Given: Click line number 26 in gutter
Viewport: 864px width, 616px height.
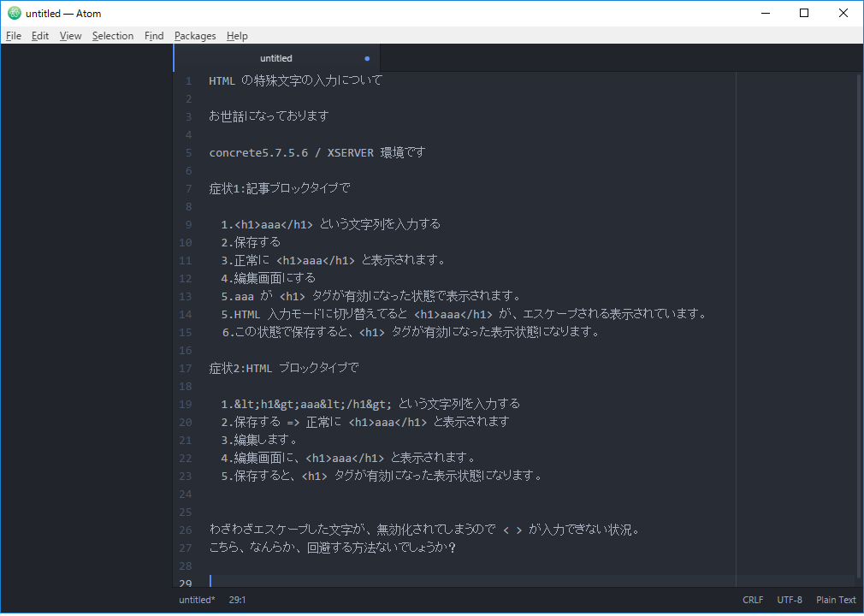Looking at the screenshot, I should 186,530.
